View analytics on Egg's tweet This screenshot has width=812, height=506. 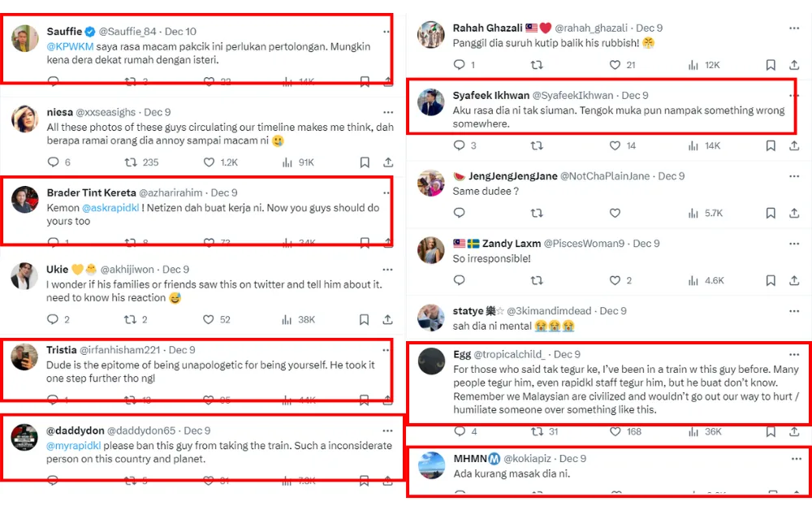tap(693, 432)
